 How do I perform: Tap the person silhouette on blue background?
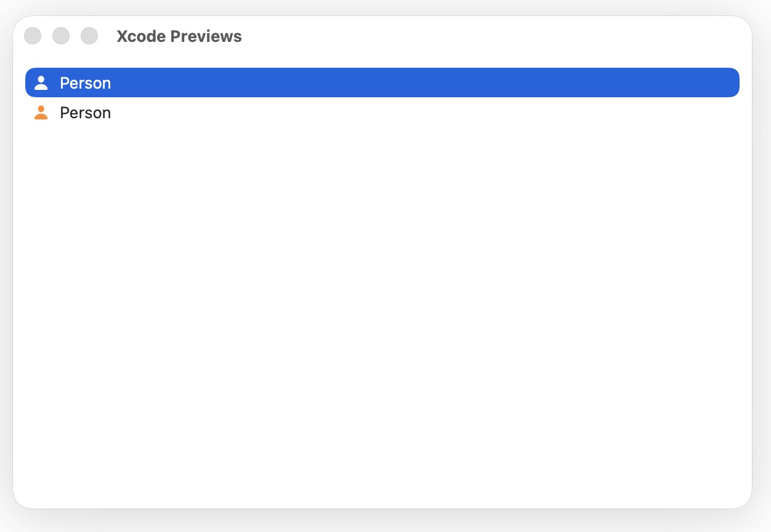41,83
